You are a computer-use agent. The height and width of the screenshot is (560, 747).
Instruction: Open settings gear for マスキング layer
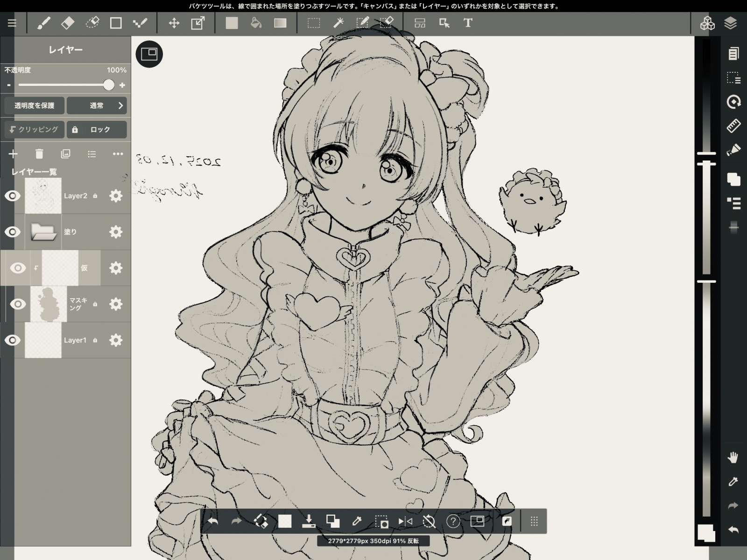click(115, 304)
